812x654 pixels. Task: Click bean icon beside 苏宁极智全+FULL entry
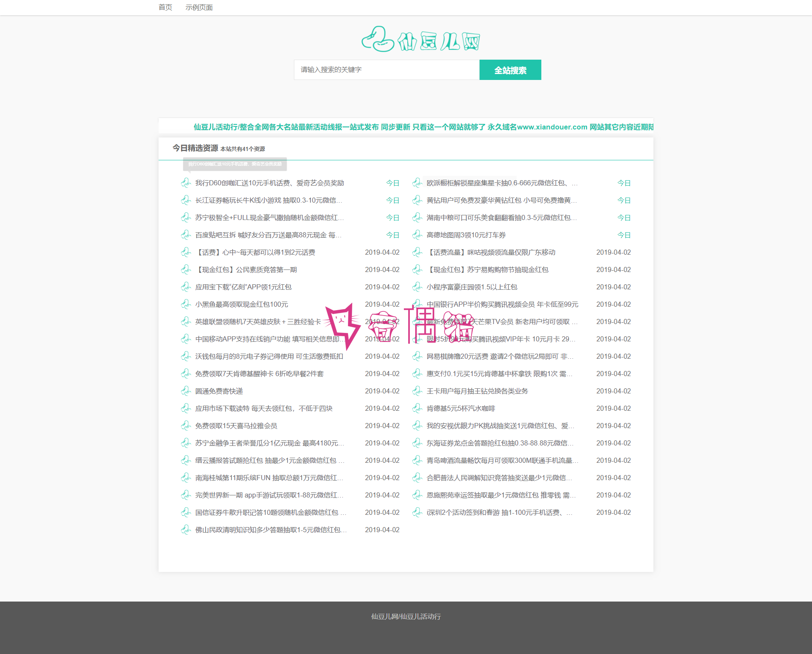click(x=186, y=217)
